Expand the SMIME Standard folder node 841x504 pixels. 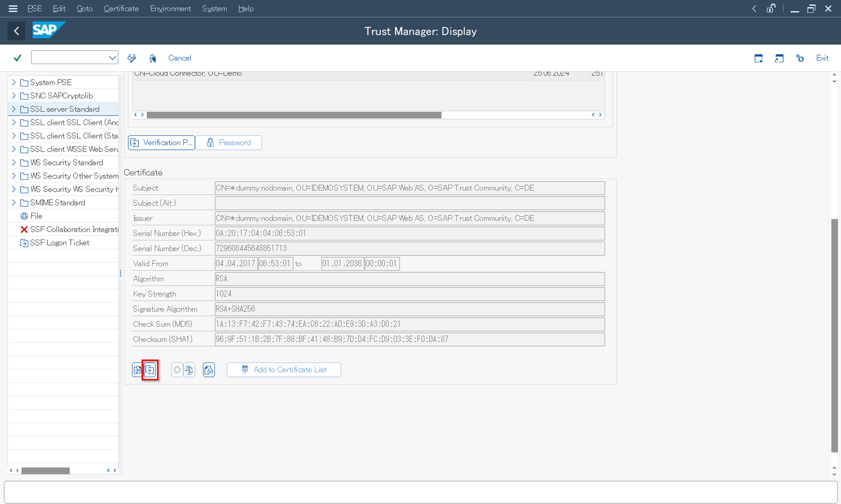coord(14,202)
